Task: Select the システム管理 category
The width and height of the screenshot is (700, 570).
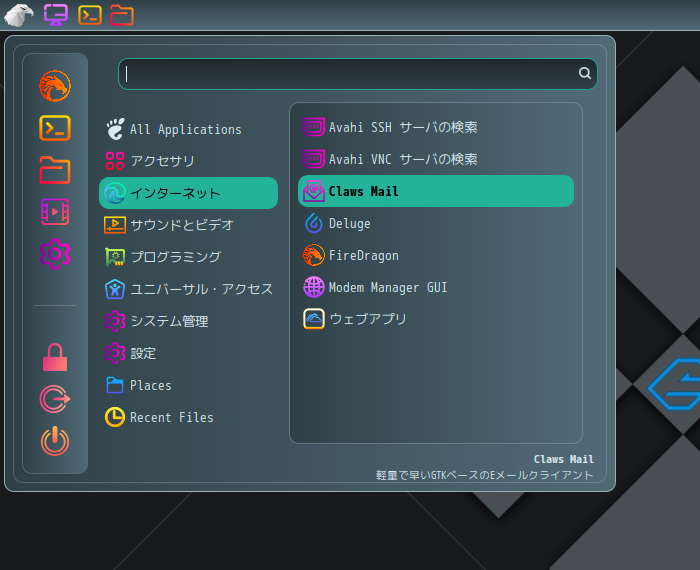Action: click(x=188, y=321)
